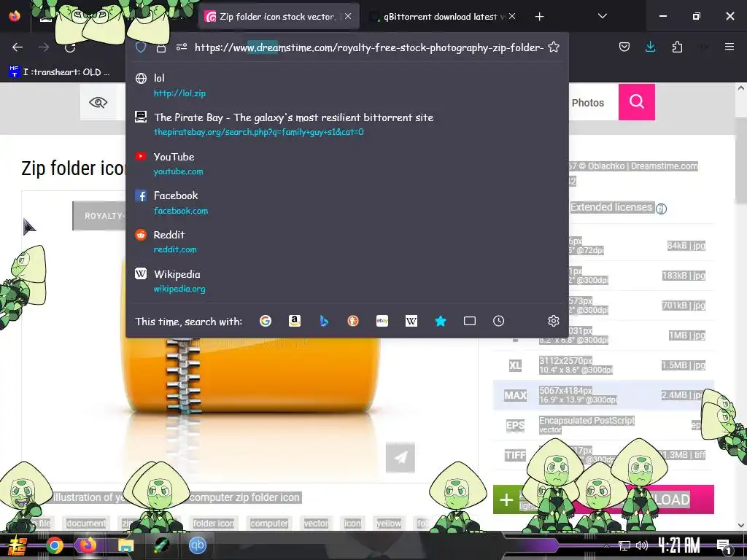Search bookmarks via star icon

point(441,321)
